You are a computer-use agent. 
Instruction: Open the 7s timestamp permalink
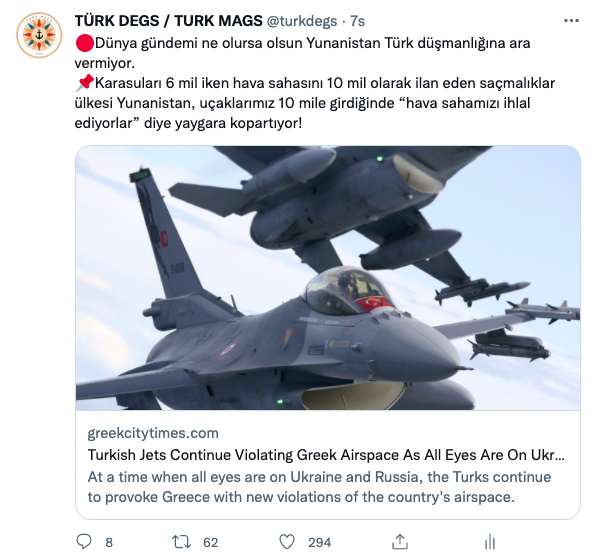click(357, 21)
